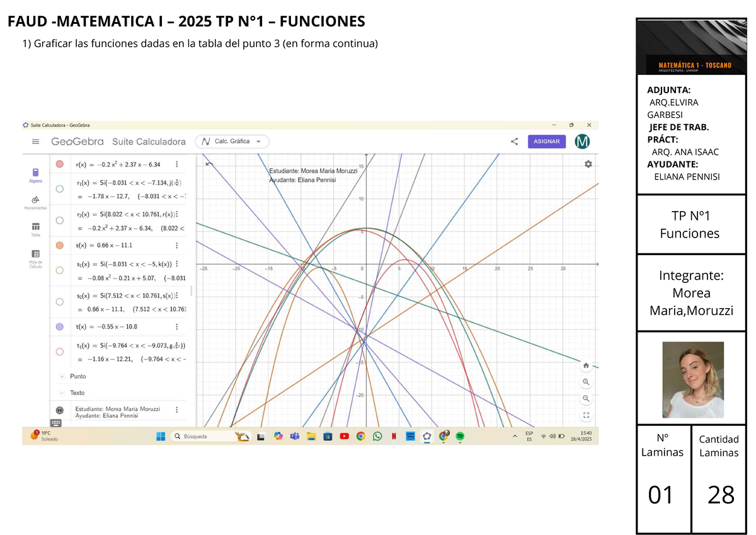Open the graphics settings gear
Image resolution: width=756 pixels, height=535 pixels.
(588, 164)
